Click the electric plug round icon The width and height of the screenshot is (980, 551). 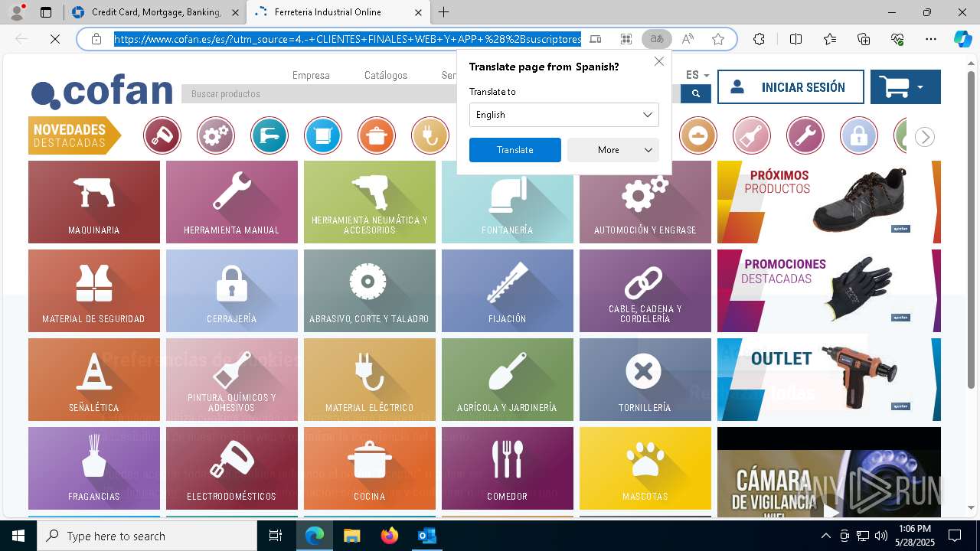tap(430, 136)
